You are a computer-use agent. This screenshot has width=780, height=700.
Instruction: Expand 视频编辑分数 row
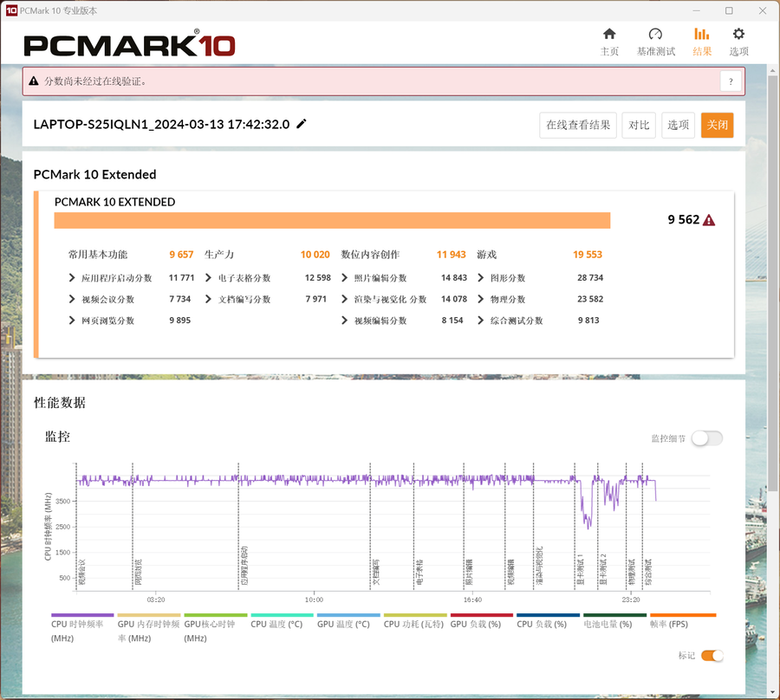[344, 321]
